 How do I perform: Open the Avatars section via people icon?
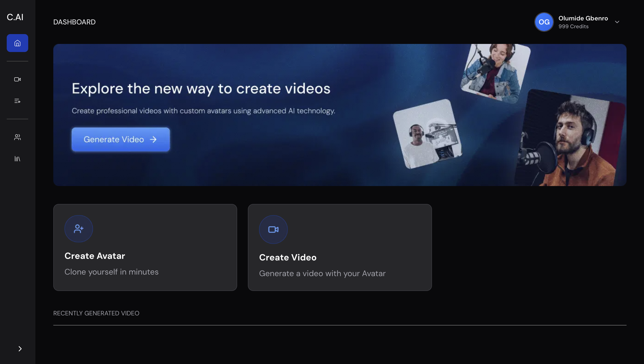pos(17,137)
